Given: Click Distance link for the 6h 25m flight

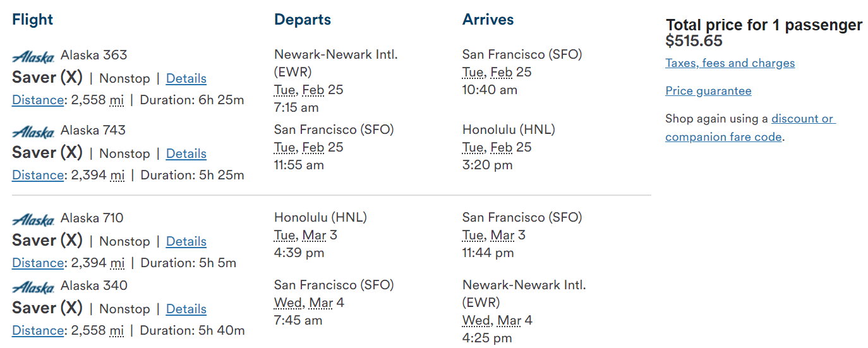Looking at the screenshot, I should click(38, 100).
